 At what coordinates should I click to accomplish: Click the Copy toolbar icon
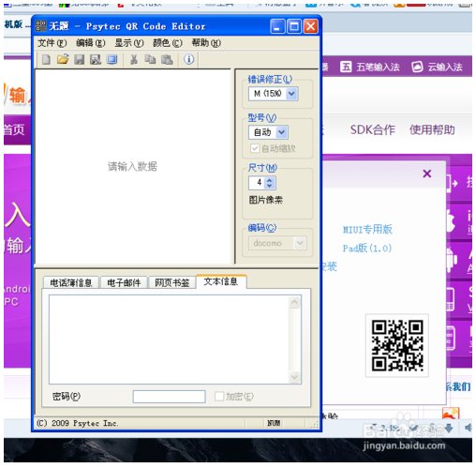[150, 59]
